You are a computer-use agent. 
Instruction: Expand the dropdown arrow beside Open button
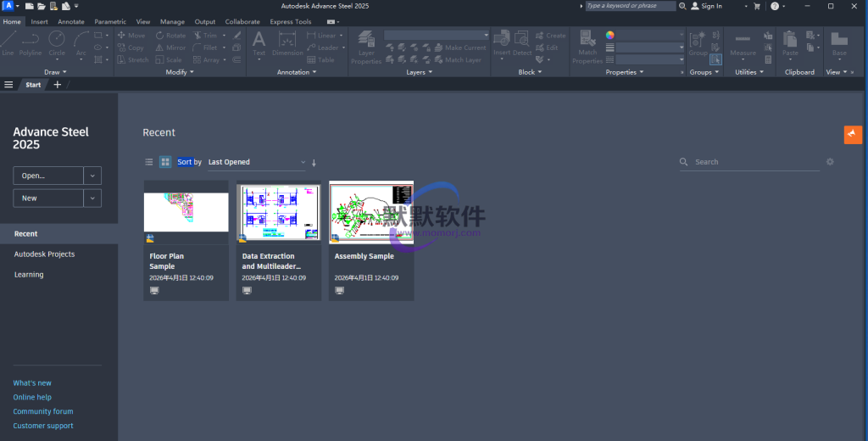(92, 176)
